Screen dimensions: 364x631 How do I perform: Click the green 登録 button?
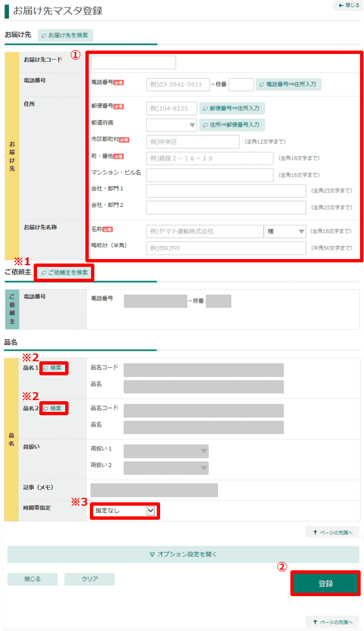click(325, 583)
